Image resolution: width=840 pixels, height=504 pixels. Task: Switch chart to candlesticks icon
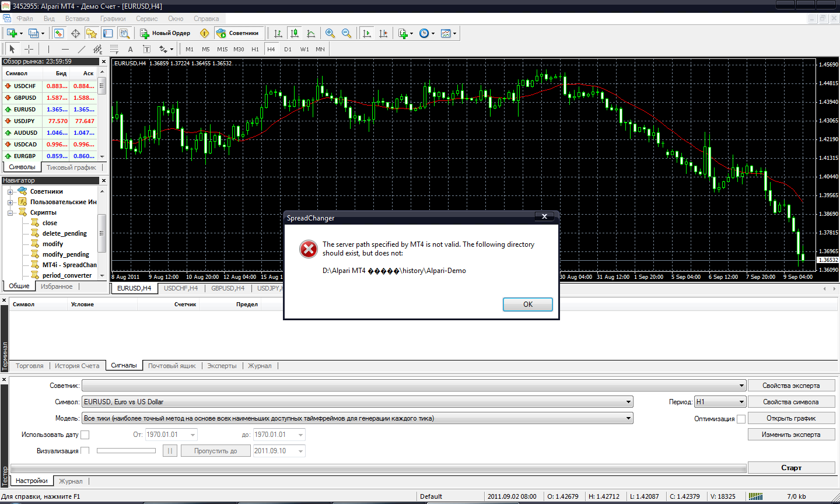pyautogui.click(x=295, y=33)
